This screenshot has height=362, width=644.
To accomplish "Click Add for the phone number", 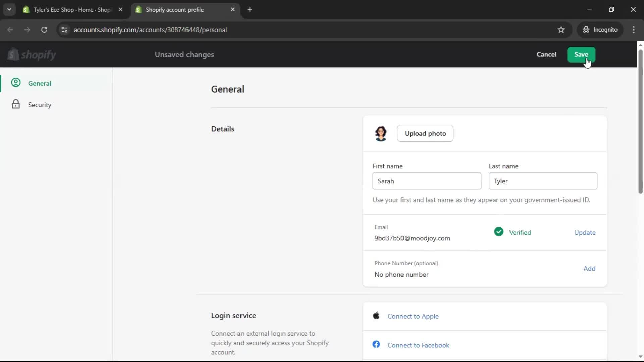I will coord(589,268).
